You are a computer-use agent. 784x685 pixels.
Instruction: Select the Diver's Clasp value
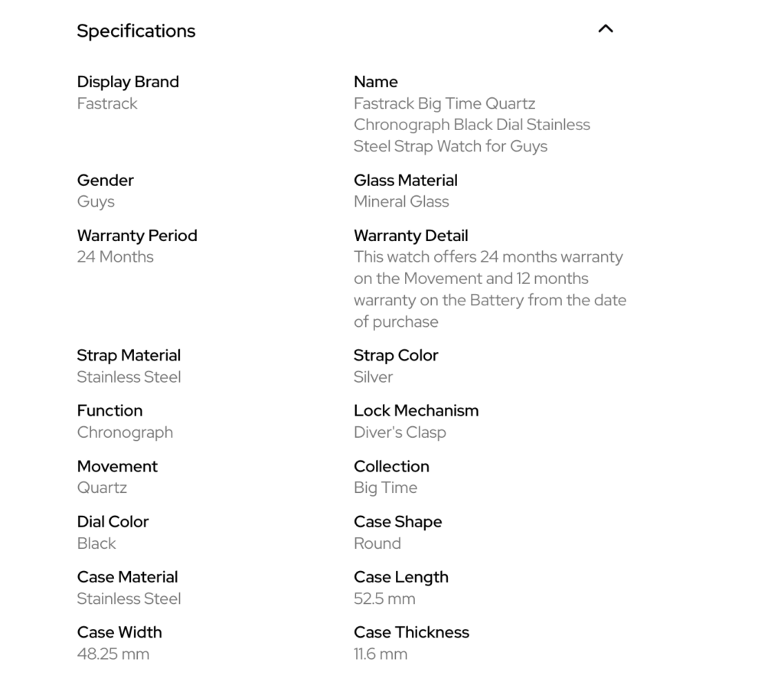click(400, 432)
